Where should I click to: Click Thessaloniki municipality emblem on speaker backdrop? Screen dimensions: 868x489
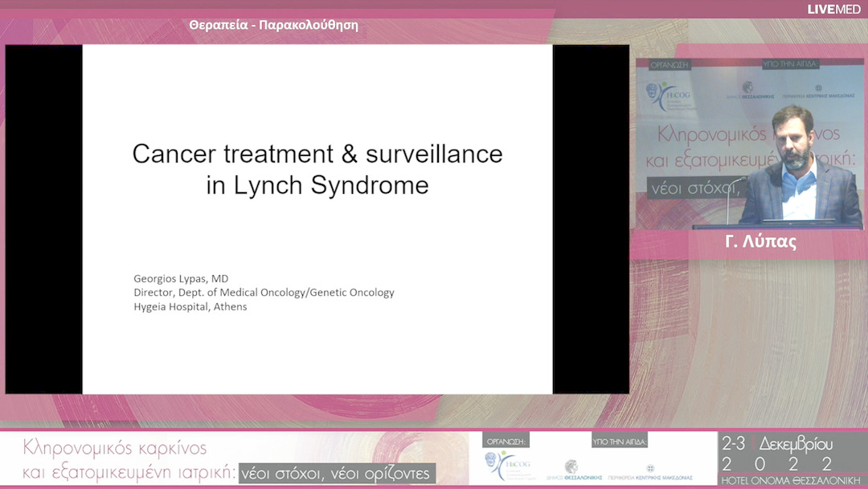(748, 88)
